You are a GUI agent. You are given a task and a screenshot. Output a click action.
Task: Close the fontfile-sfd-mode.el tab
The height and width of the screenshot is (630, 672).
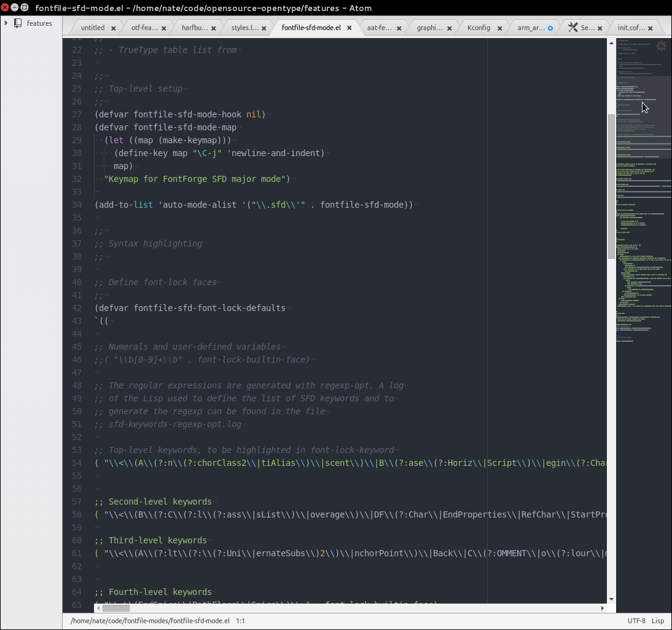[349, 28]
